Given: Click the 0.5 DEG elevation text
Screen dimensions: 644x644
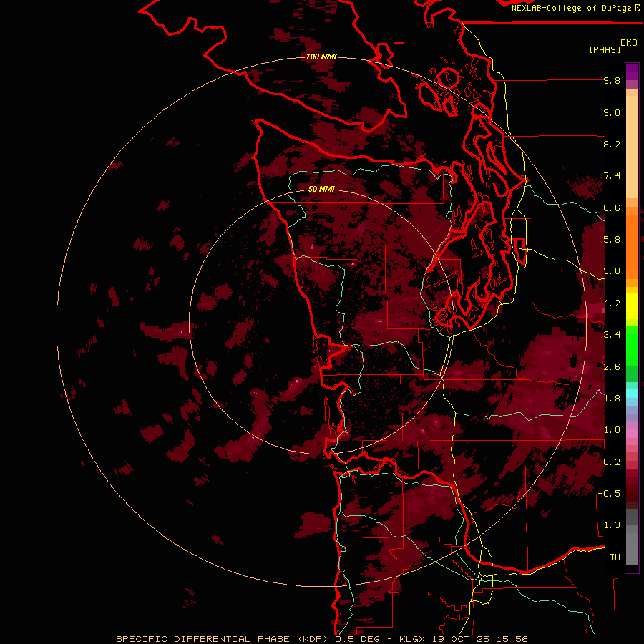Looking at the screenshot, I should click(357, 639).
